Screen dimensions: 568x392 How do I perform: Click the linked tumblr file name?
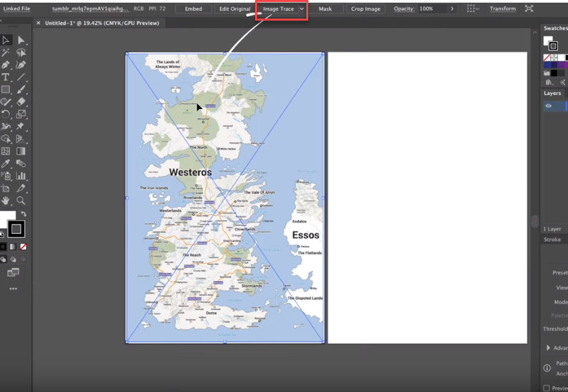[x=90, y=9]
